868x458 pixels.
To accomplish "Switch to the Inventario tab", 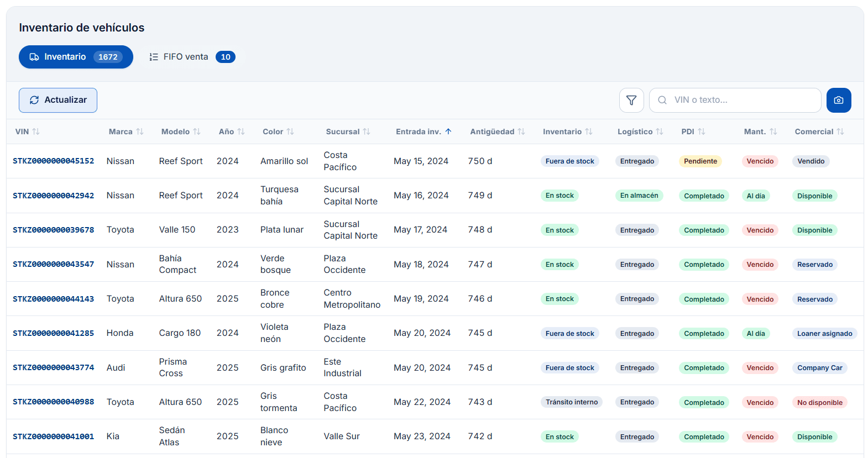I will (x=76, y=57).
